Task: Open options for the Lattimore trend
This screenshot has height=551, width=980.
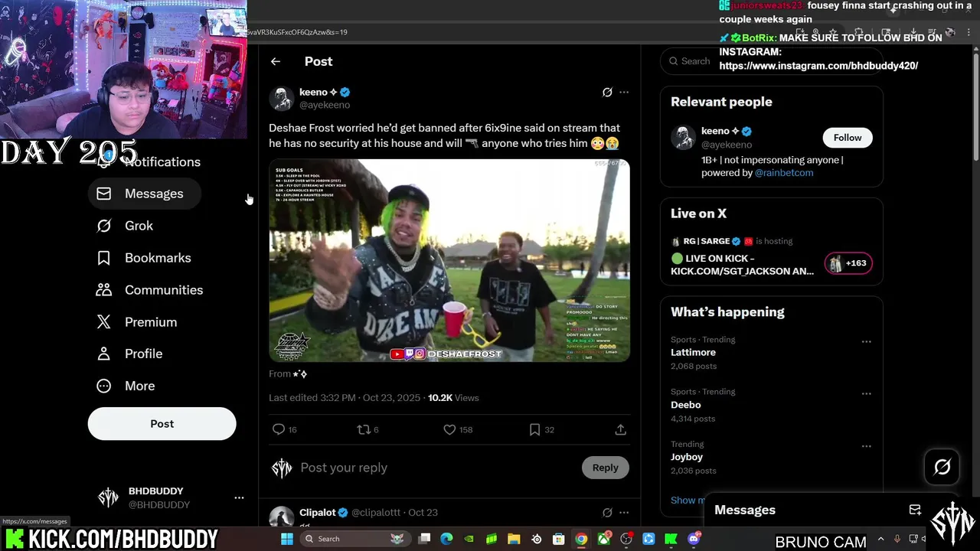Action: pyautogui.click(x=866, y=341)
